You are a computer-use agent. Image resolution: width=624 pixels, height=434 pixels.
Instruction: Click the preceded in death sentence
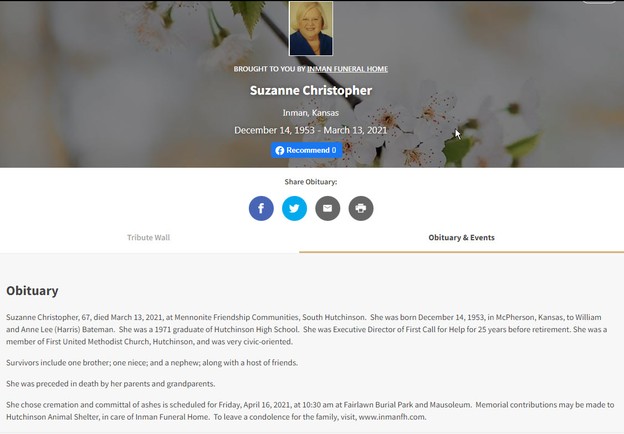(111, 383)
